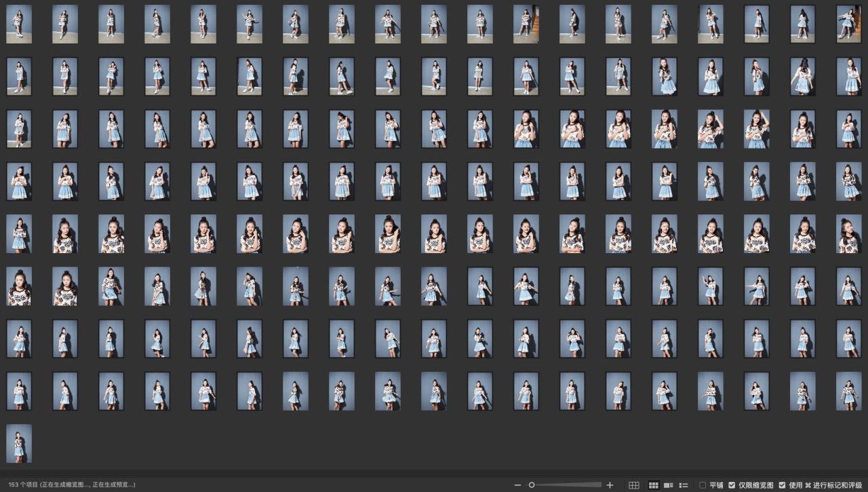This screenshot has height=492, width=868.
Task: Uncheck the 仅限缩览图 checkbox
Action: pyautogui.click(x=732, y=485)
